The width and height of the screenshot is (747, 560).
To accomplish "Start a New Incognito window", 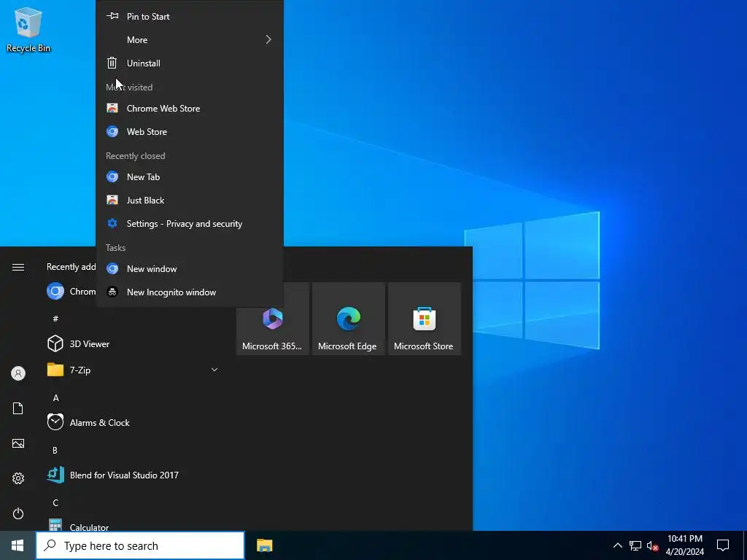I will [x=190, y=292].
